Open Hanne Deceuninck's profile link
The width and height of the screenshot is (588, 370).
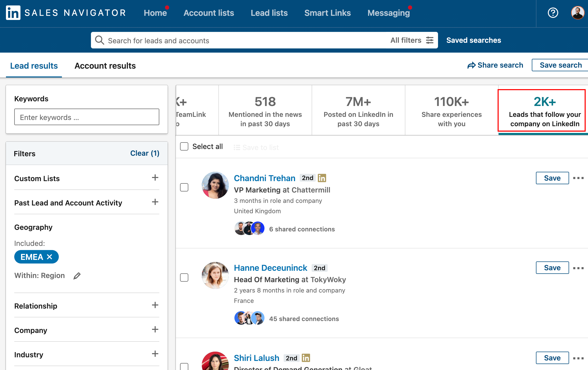pyautogui.click(x=270, y=268)
